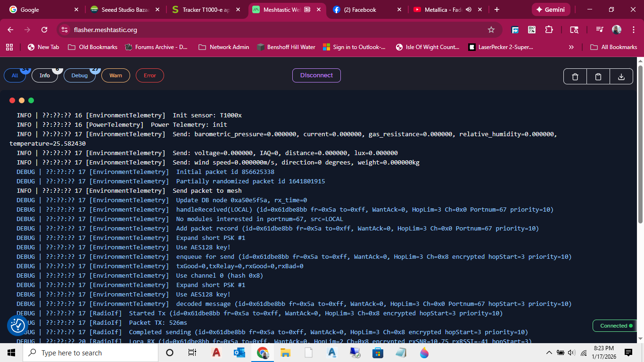Bookmark this page with the star icon
This screenshot has height=362, width=644.
491,30
